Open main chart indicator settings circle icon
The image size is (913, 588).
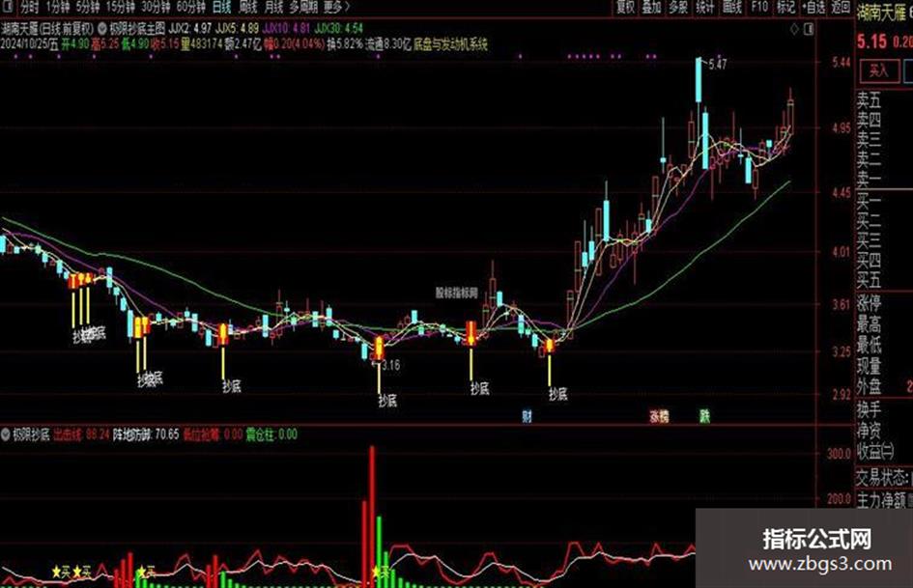[102, 28]
